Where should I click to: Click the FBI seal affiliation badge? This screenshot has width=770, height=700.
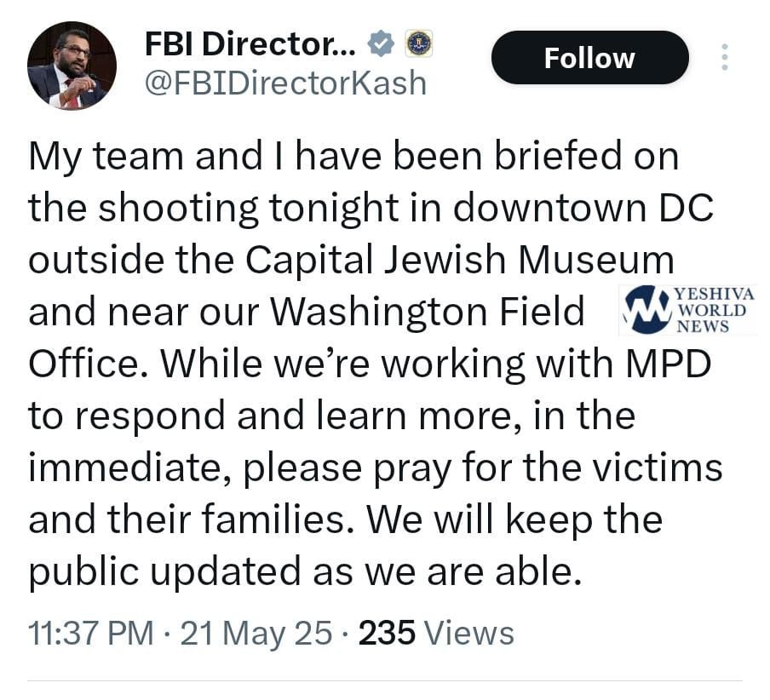(417, 43)
